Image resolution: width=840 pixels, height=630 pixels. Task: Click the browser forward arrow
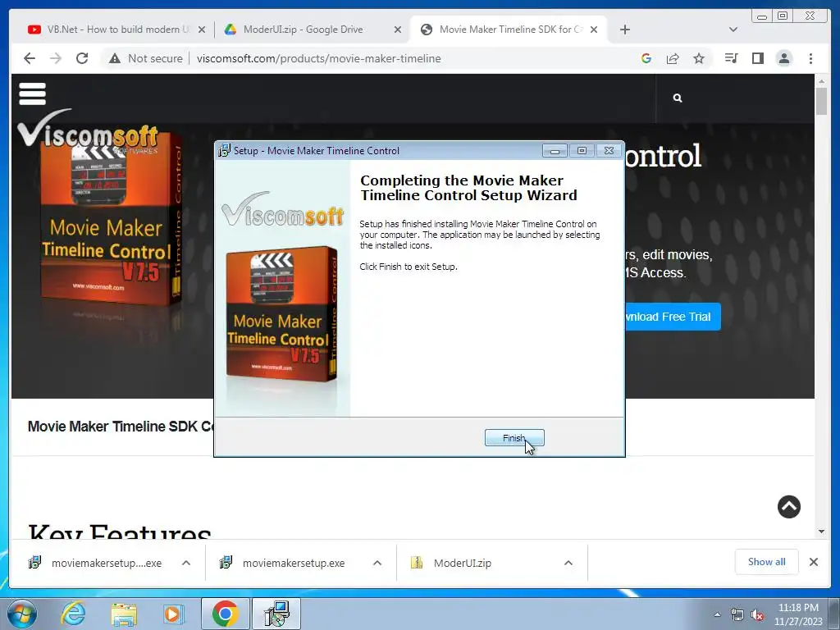coord(56,58)
